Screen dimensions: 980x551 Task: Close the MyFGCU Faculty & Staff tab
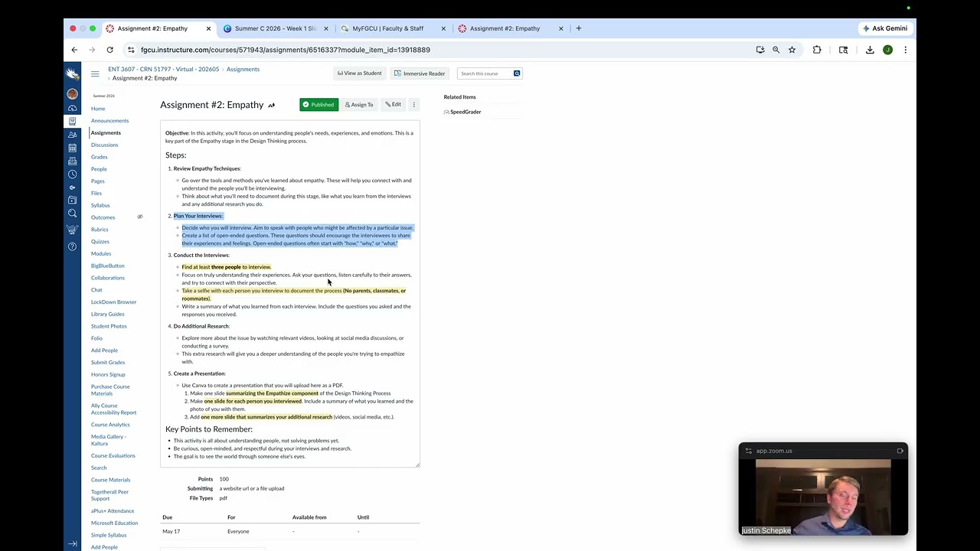point(443,28)
